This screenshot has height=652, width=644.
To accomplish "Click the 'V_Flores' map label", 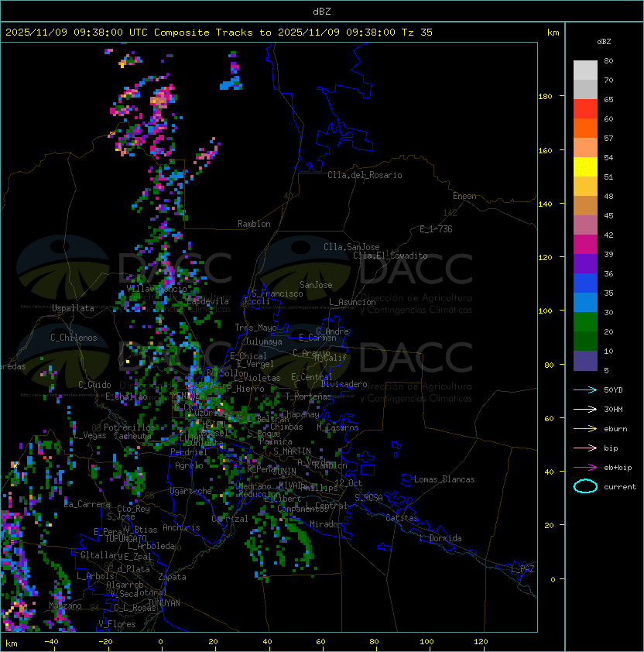I will pos(117,624).
